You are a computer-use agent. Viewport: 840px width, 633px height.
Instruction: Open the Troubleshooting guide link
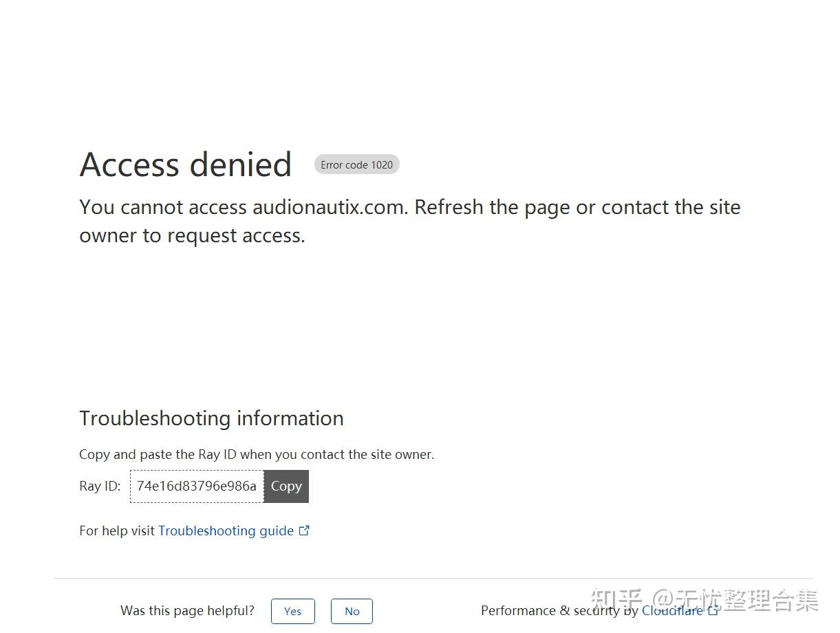(226, 530)
